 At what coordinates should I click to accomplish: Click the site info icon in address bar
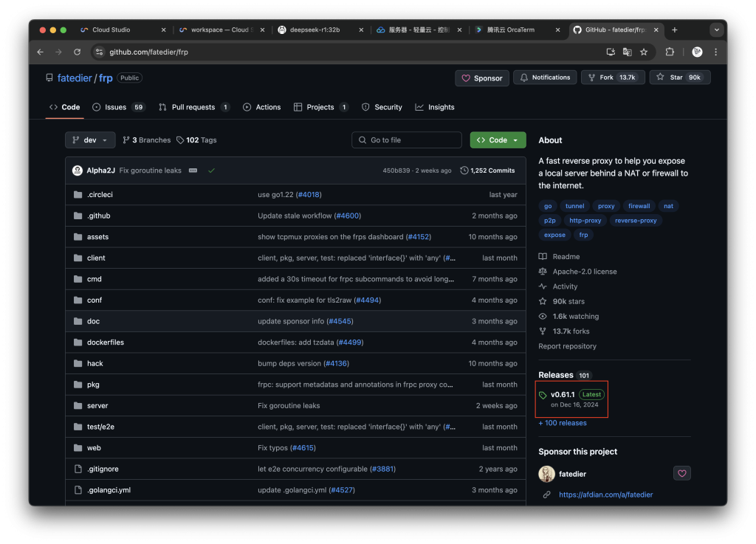(99, 52)
